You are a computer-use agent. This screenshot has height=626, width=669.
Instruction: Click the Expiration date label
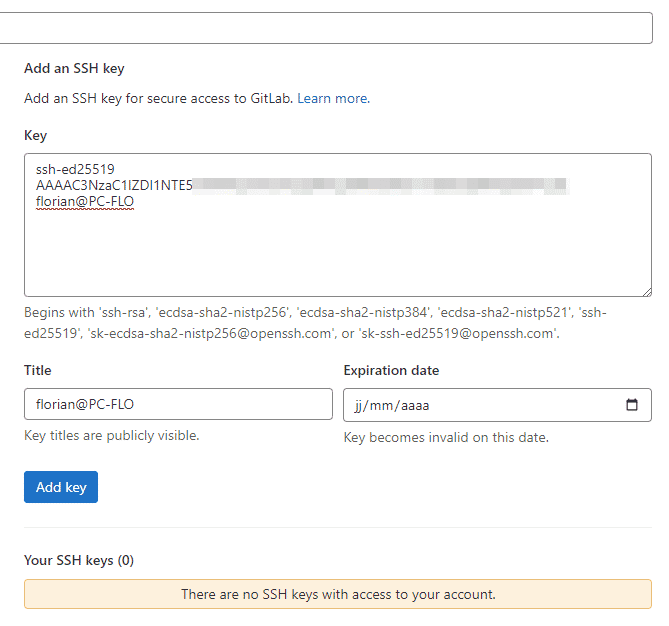pyautogui.click(x=391, y=370)
